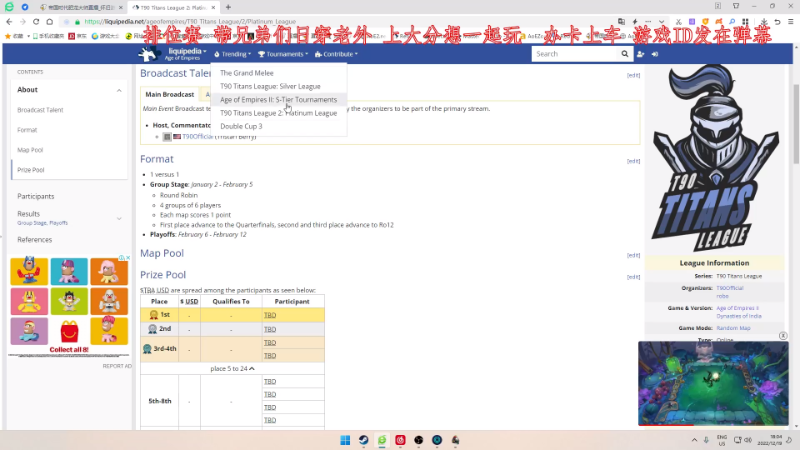The image size is (800, 450).
Task: Click the ENG US language indicator
Action: pyautogui.click(x=721, y=440)
